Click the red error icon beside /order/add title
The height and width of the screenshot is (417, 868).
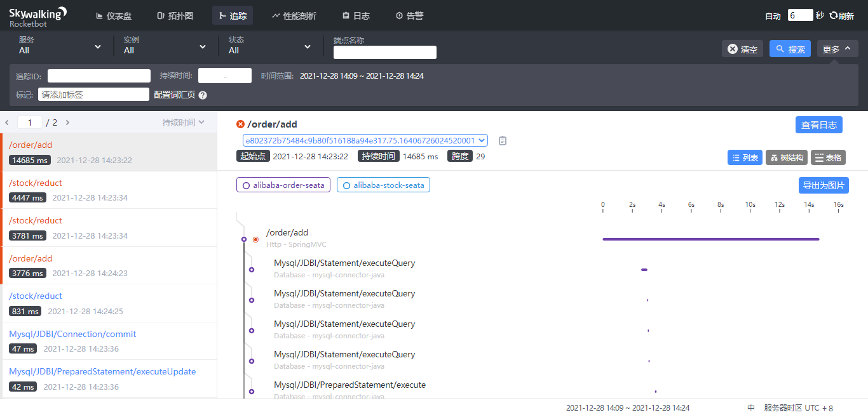click(240, 124)
